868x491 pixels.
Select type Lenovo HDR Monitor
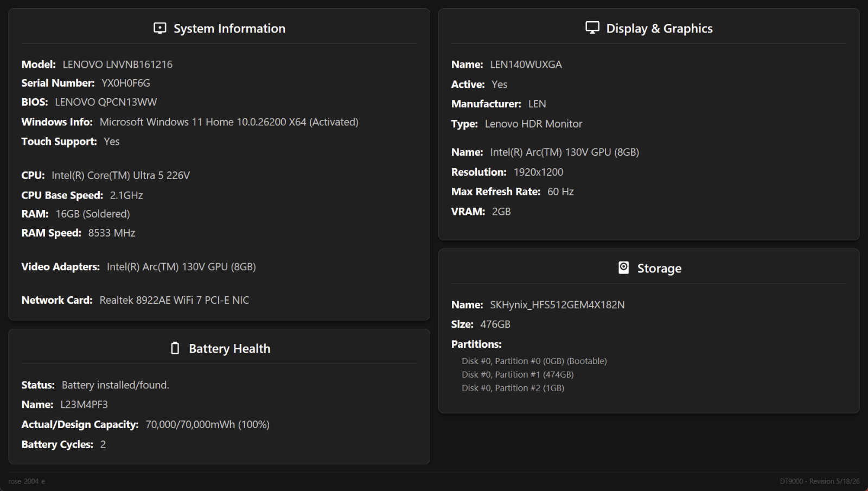tap(533, 124)
